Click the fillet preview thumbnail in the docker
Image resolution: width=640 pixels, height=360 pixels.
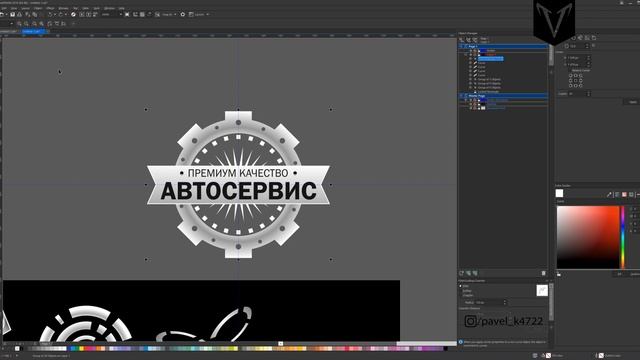542,290
